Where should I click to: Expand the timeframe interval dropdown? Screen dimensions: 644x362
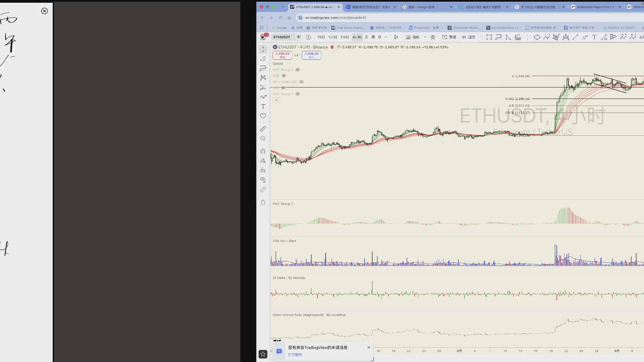point(386,37)
